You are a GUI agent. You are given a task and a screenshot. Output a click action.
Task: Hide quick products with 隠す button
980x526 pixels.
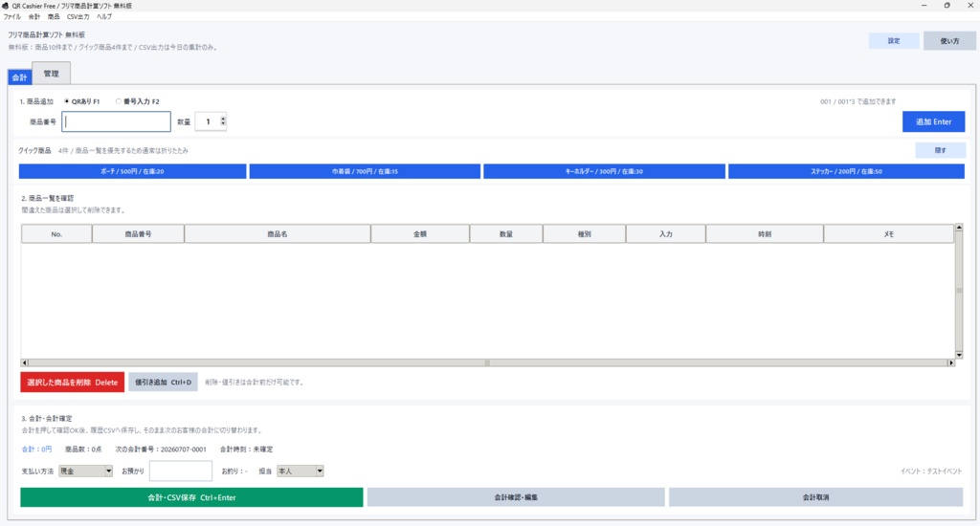[x=940, y=150]
